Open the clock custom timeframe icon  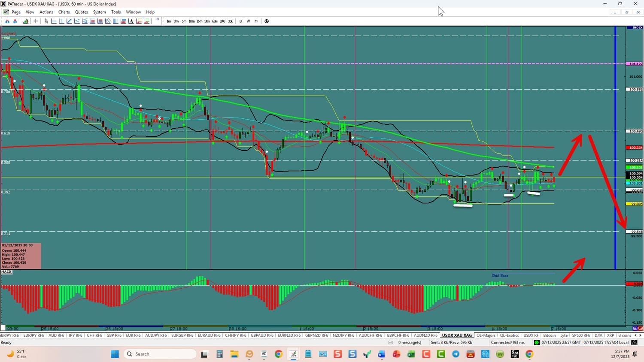point(267,21)
